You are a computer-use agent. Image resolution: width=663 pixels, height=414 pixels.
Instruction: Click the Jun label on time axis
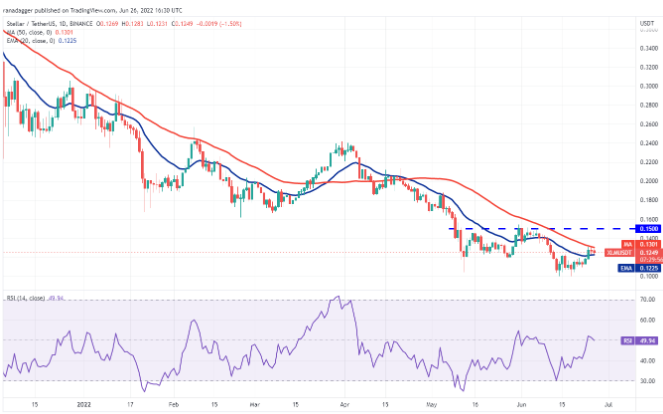(x=521, y=404)
